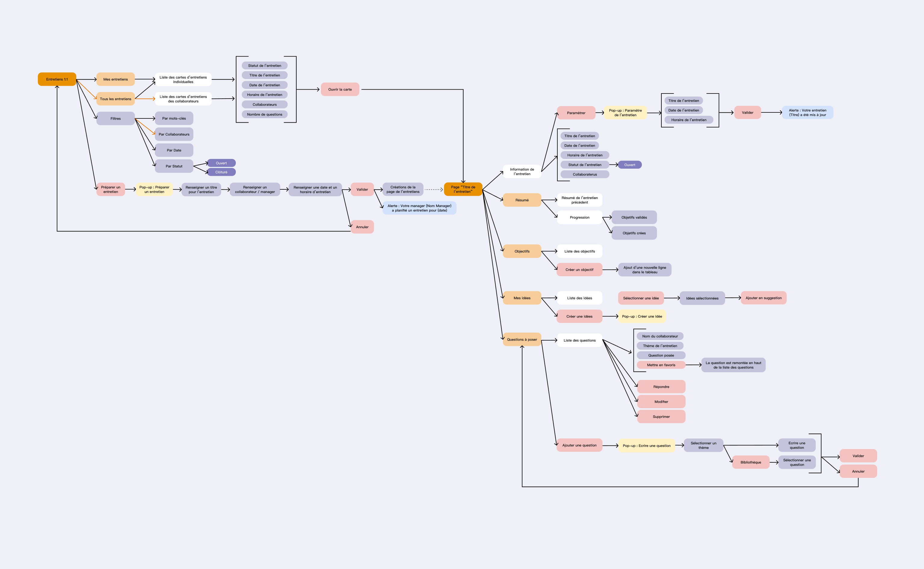Viewport: 924px width, 569px height.
Task: Open the orange "Page Titre de l'entretien" node
Action: tap(464, 189)
